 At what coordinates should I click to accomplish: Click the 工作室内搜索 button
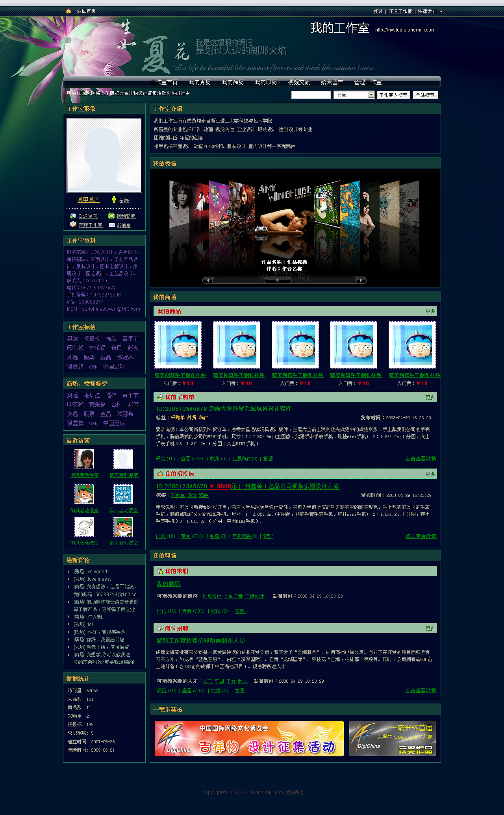click(393, 95)
